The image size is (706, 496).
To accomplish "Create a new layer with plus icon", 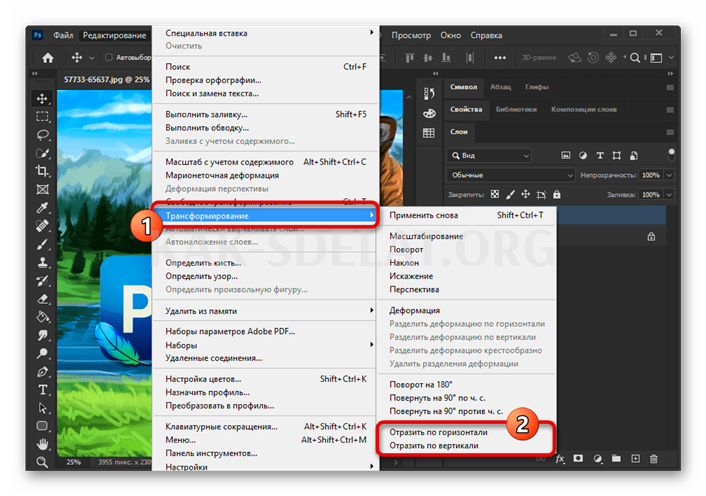I will pos(635,459).
